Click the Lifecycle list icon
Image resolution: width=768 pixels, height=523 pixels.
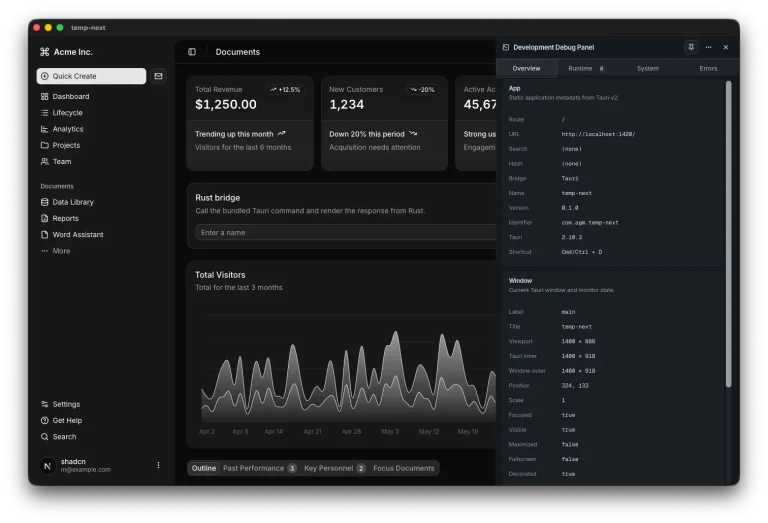tap(45, 113)
